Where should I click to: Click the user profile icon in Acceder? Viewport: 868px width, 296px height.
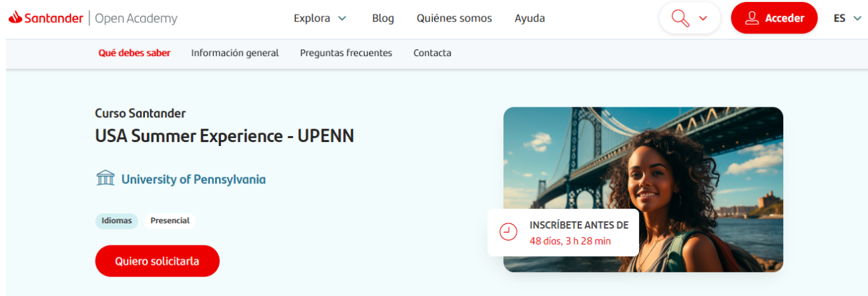(752, 18)
